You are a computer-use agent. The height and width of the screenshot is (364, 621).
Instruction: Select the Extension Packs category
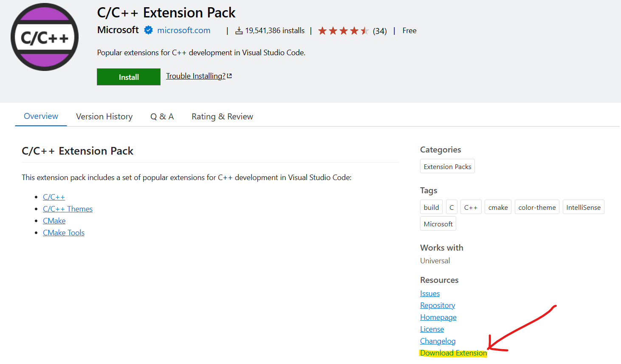click(447, 166)
